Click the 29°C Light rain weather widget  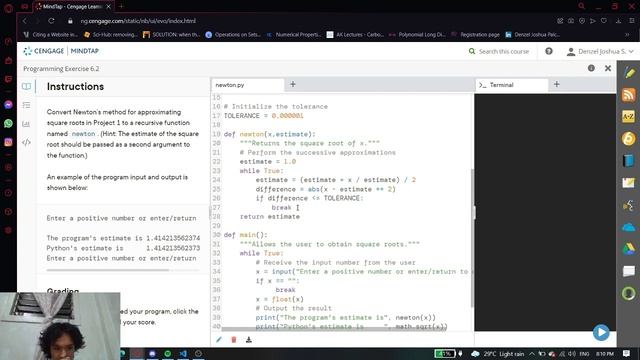point(497,354)
